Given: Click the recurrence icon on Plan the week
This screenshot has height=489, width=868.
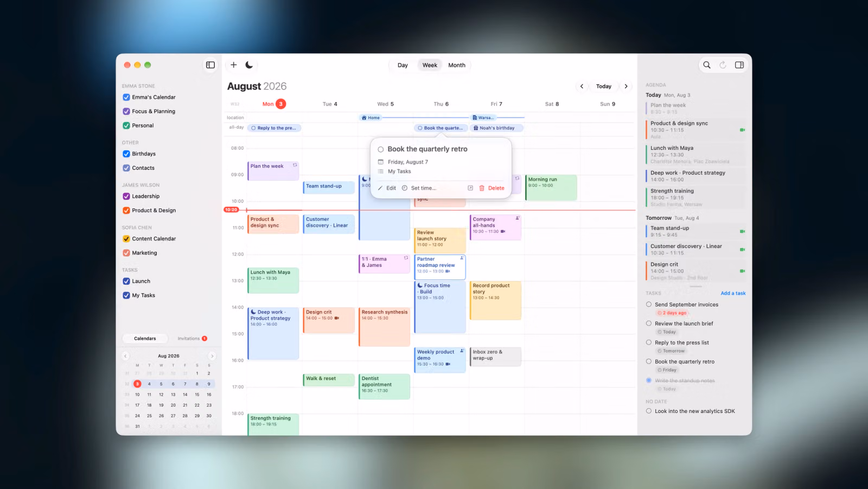Looking at the screenshot, I should (295, 165).
